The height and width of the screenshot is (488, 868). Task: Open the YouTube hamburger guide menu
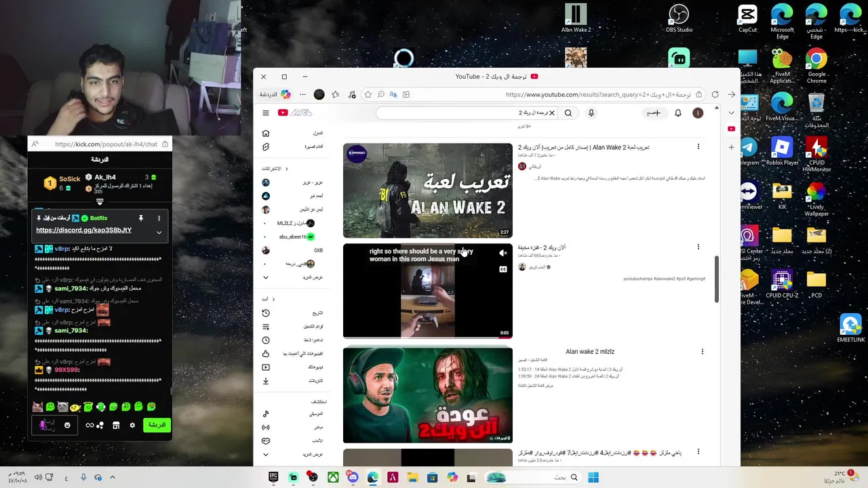click(266, 113)
